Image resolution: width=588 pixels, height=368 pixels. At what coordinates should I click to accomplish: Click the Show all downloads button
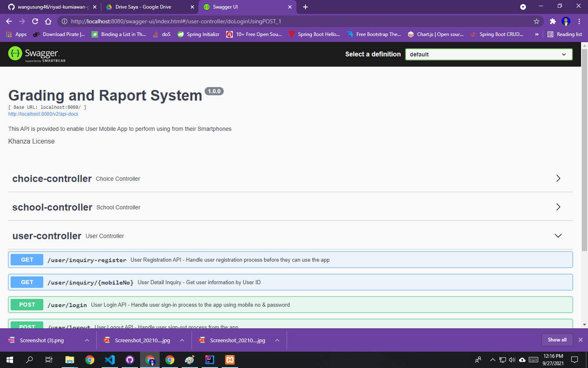[557, 340]
